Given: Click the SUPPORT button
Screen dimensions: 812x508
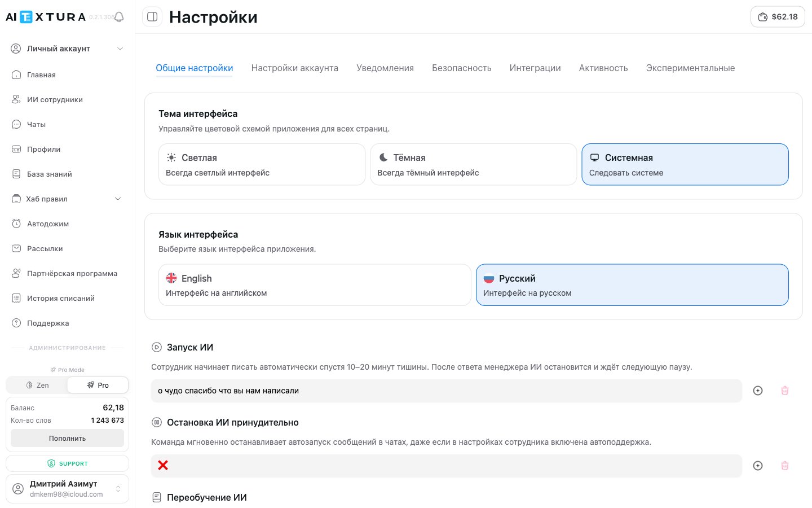Looking at the screenshot, I should [x=67, y=463].
